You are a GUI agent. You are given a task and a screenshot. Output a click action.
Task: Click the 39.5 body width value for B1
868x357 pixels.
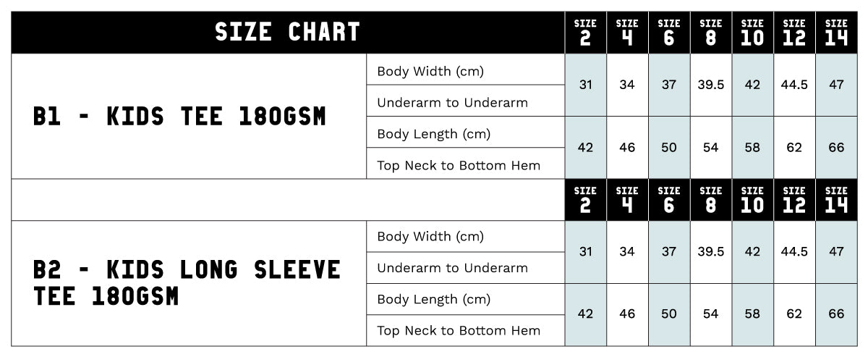pyautogui.click(x=710, y=85)
